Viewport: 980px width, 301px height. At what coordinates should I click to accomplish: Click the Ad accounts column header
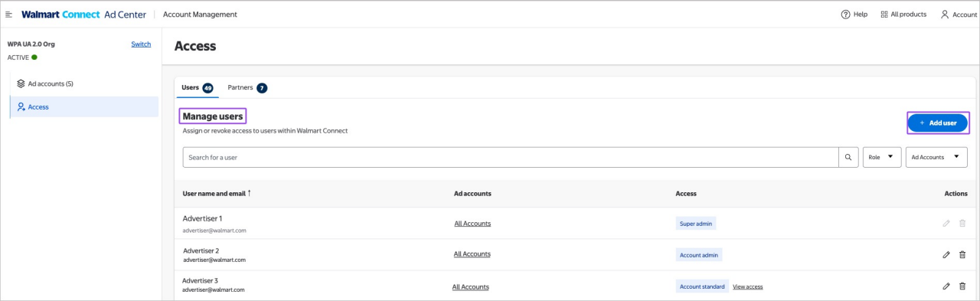pyautogui.click(x=472, y=194)
